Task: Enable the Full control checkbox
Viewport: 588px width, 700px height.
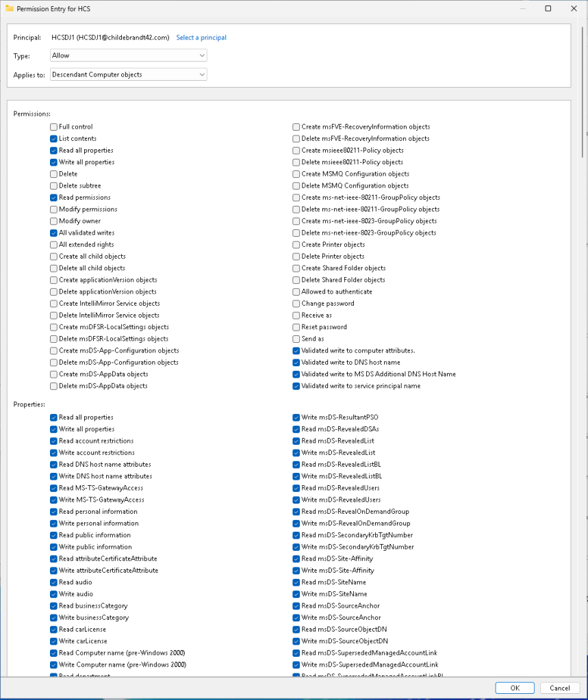Action: pyautogui.click(x=53, y=127)
